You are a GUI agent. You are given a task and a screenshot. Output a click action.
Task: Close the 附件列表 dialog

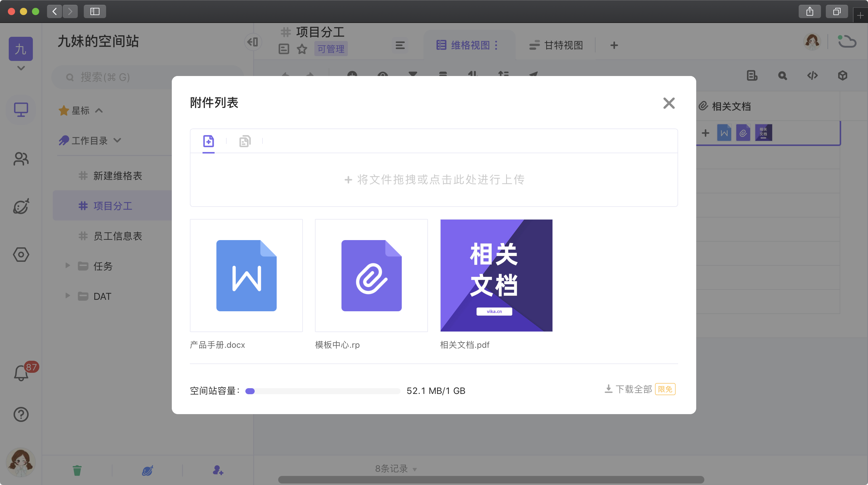tap(668, 103)
